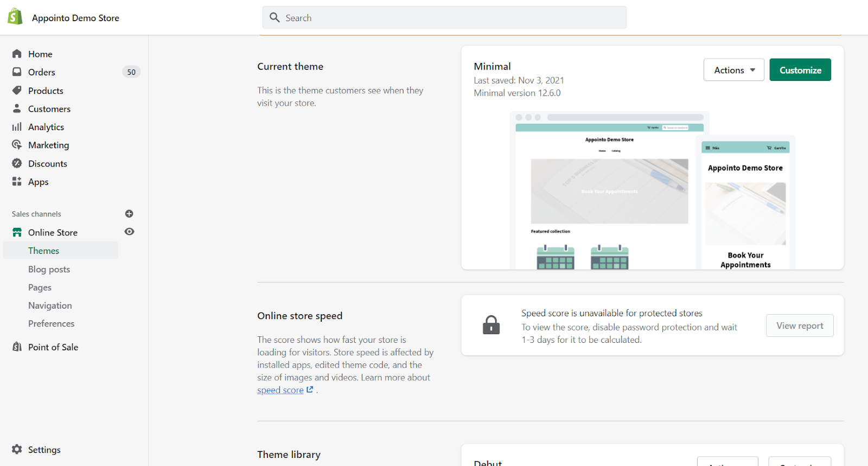Open Point of Sale channel
Viewport: 868px width, 466px height.
click(x=53, y=347)
